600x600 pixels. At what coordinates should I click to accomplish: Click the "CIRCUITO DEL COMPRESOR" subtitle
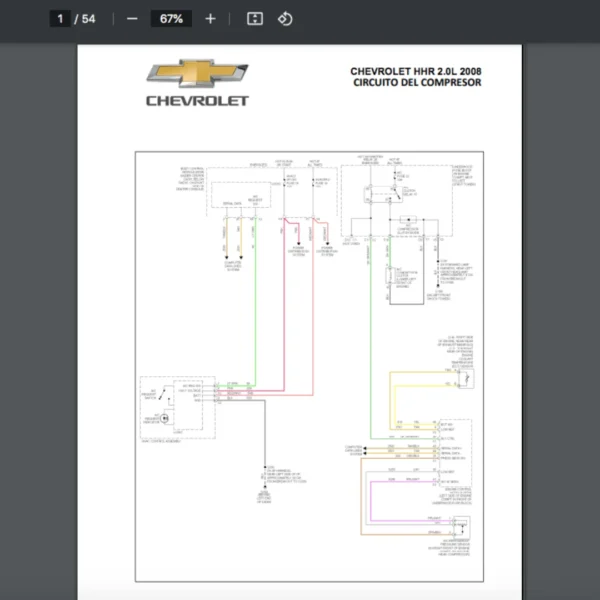click(417, 83)
